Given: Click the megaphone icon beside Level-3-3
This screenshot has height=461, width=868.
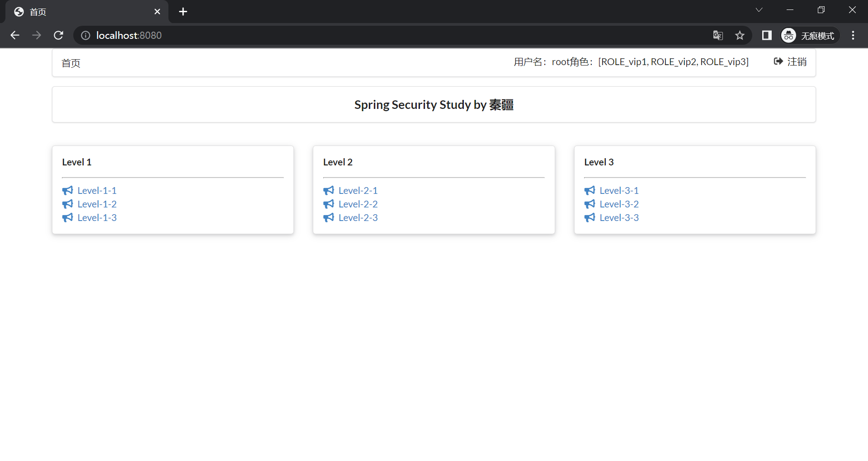Looking at the screenshot, I should (590, 217).
